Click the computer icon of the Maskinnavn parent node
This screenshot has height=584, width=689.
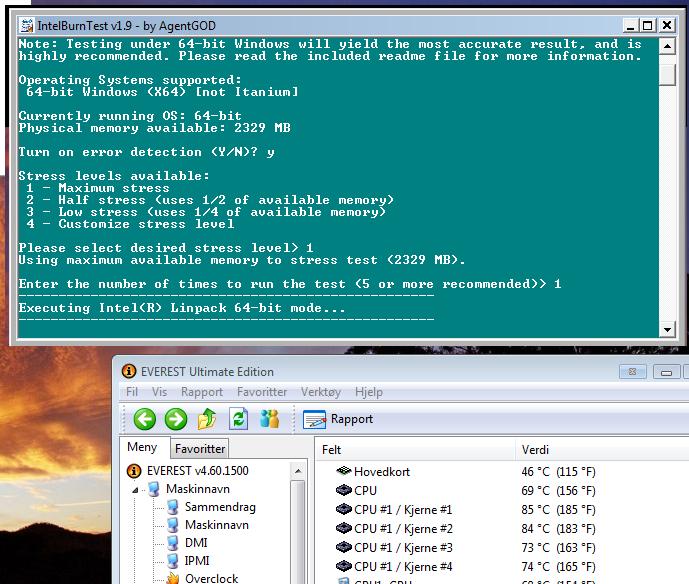[154, 489]
